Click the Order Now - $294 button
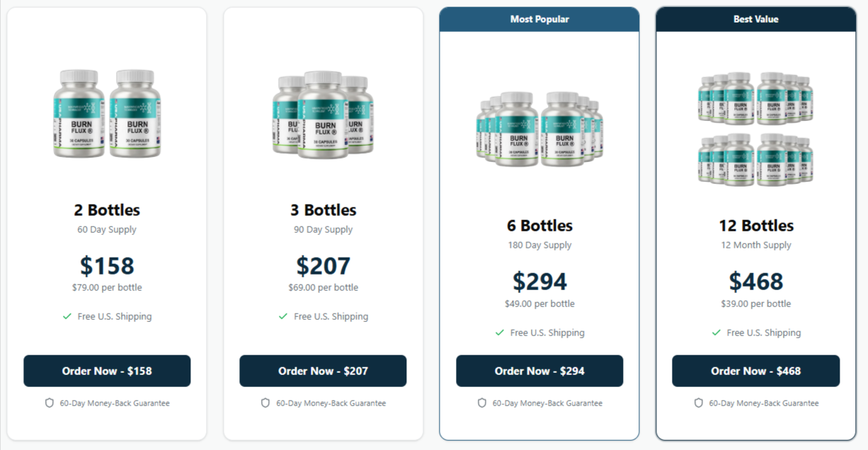 coord(539,370)
